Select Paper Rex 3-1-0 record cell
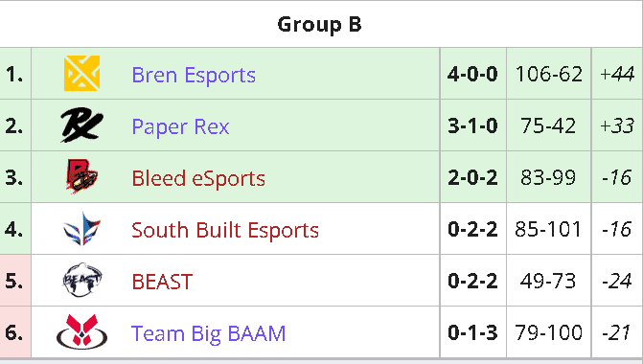This screenshot has height=364, width=643. [472, 125]
